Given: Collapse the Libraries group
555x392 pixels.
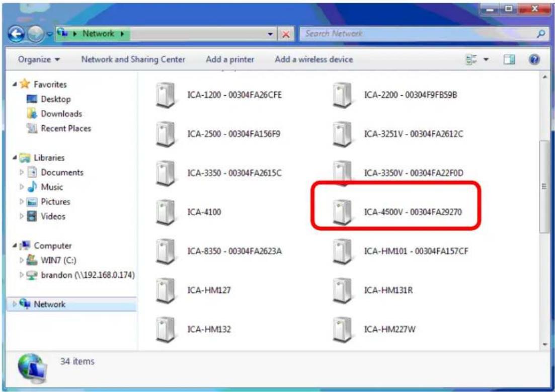Looking at the screenshot, I should tap(15, 158).
